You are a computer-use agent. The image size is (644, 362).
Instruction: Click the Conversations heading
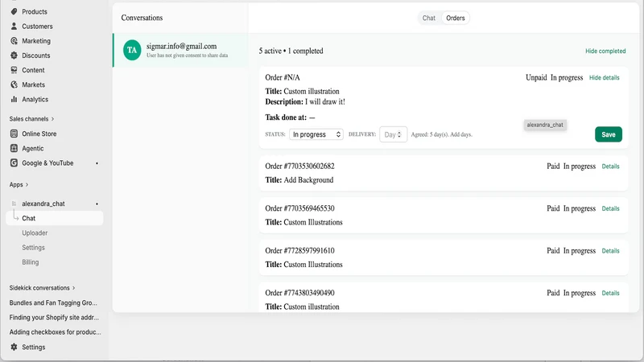coord(142,18)
